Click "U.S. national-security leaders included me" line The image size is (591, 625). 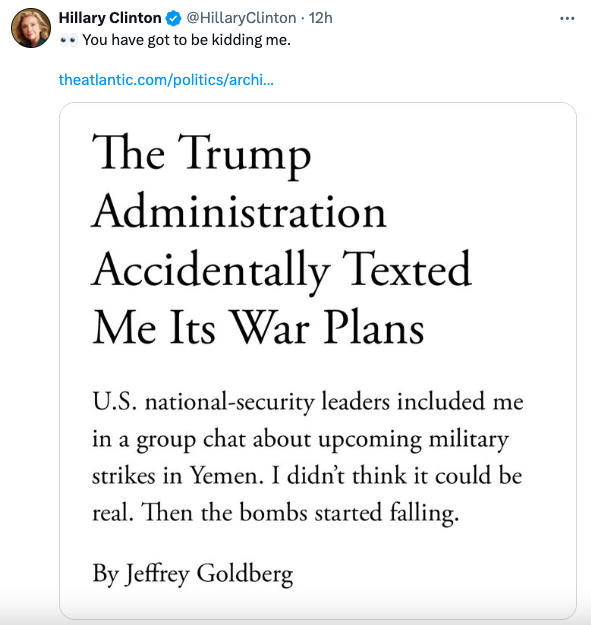308,401
